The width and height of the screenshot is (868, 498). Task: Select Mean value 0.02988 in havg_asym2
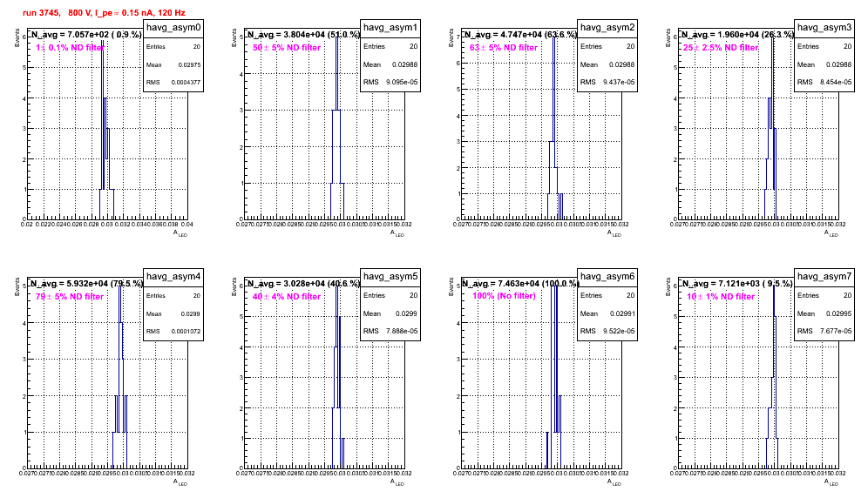(x=622, y=64)
